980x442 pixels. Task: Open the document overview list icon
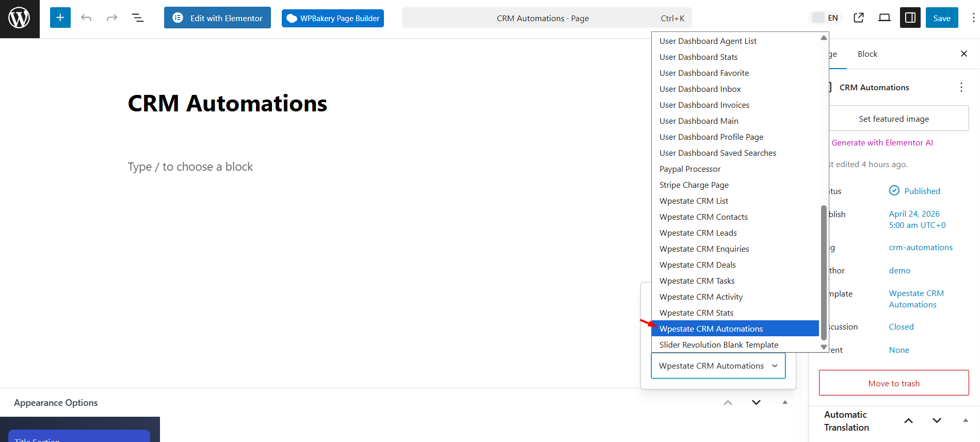[x=138, y=18]
